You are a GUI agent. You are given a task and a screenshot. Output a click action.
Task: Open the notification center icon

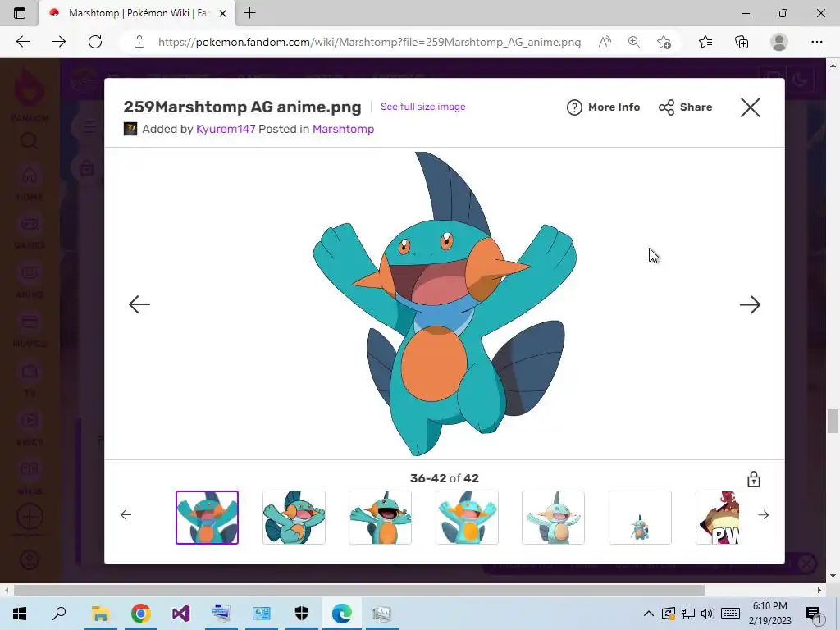(814, 614)
